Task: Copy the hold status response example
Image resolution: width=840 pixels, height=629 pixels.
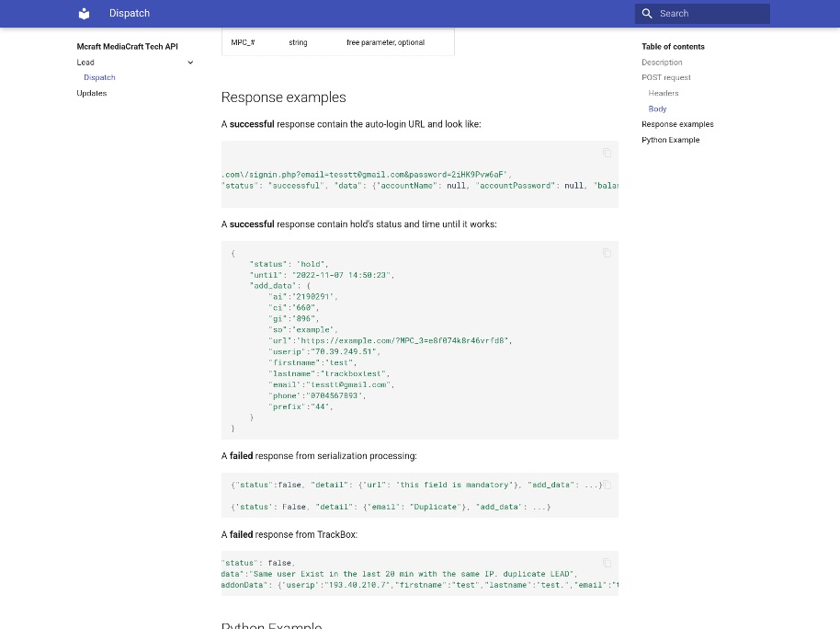Action: 607,253
